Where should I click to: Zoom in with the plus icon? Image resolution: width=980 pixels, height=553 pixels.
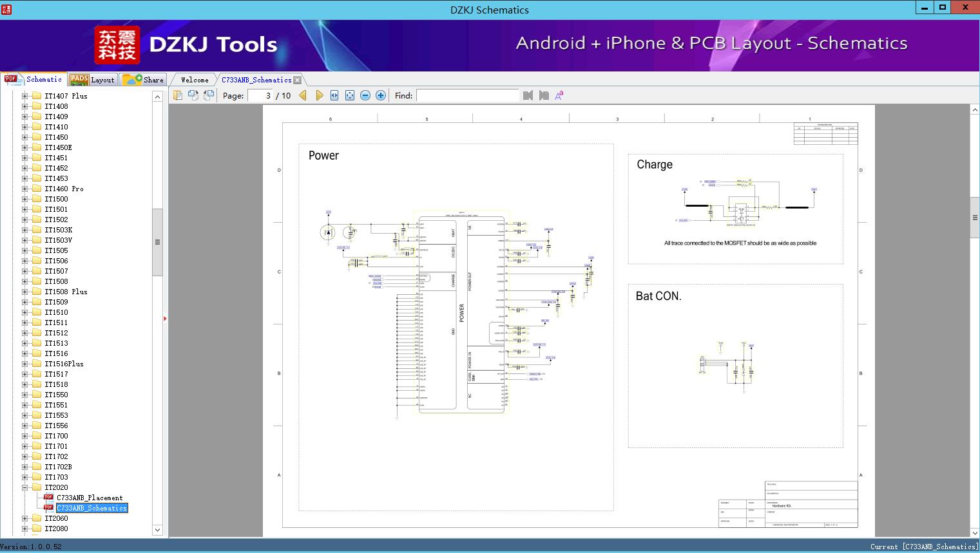pos(381,95)
